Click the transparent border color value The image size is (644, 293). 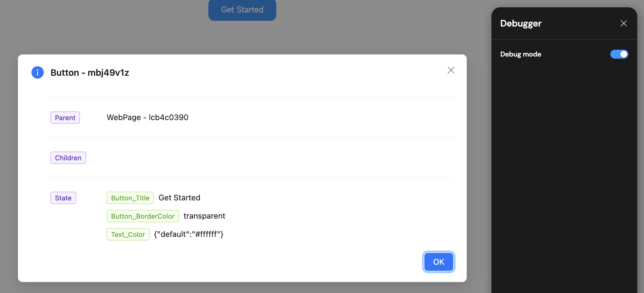pos(204,216)
